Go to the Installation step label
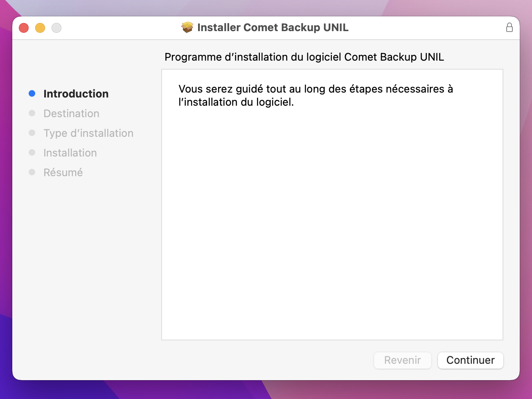This screenshot has height=399, width=532. pyautogui.click(x=70, y=153)
